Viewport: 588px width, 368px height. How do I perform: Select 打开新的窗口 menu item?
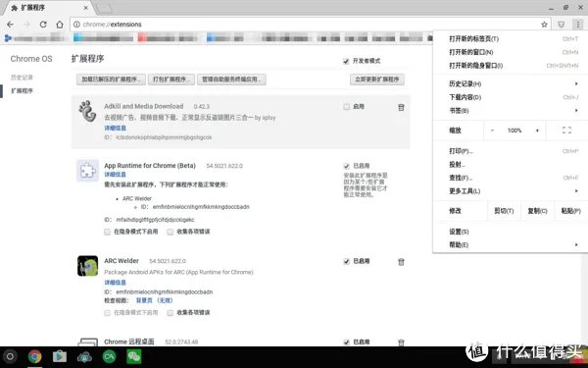(x=511, y=52)
